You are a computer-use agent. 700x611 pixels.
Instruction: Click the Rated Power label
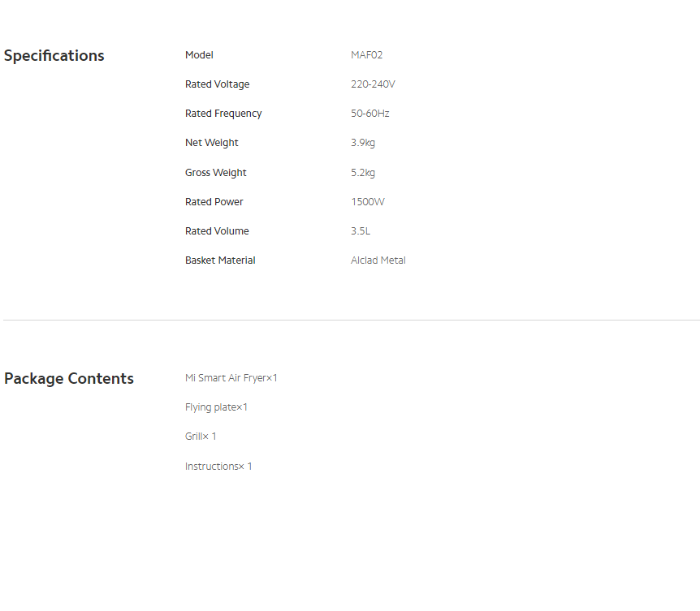click(214, 202)
